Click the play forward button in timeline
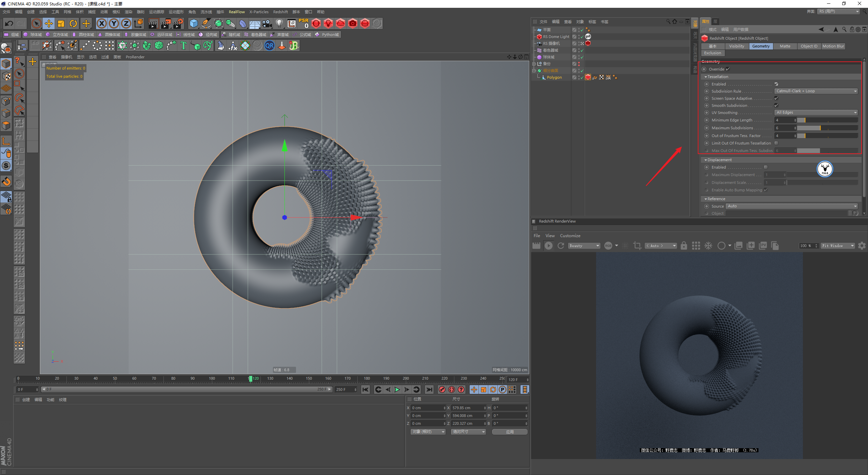The width and height of the screenshot is (868, 475). (397, 389)
